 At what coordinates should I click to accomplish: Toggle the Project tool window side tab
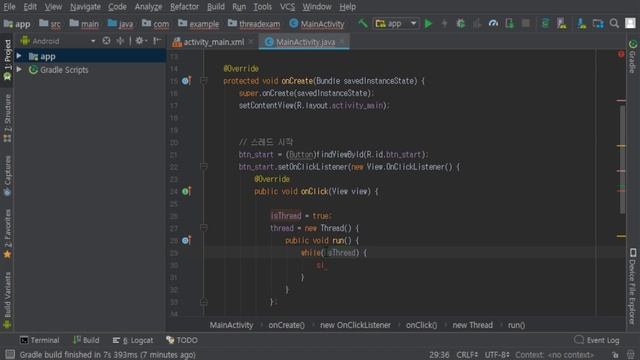pos(7,60)
